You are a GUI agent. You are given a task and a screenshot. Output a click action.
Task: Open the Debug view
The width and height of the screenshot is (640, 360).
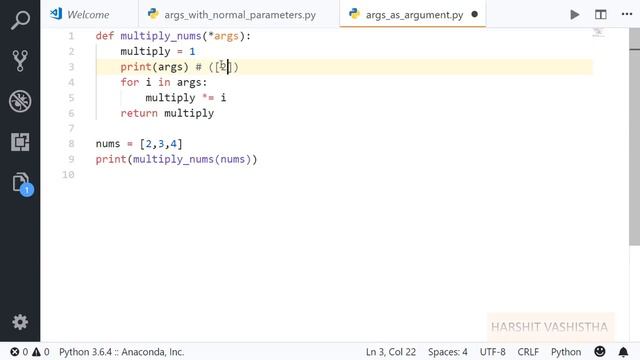coord(20,101)
